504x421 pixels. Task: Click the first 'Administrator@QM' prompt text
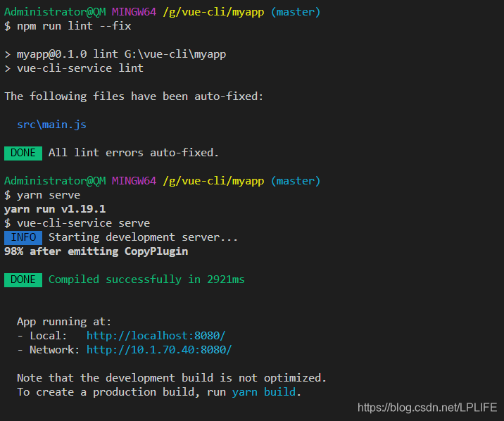click(x=55, y=12)
